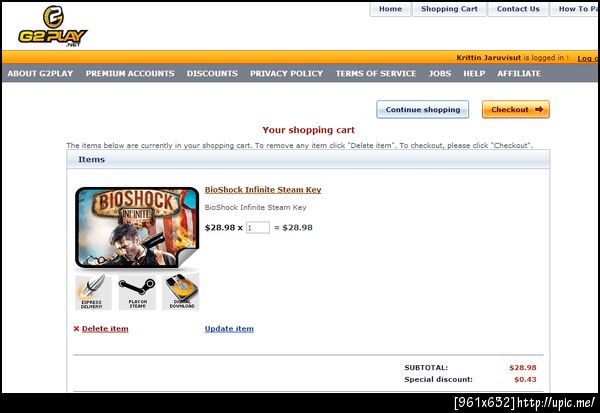Go to Terms of Service page
Image resolution: width=600 pixels, height=413 pixels.
(376, 73)
